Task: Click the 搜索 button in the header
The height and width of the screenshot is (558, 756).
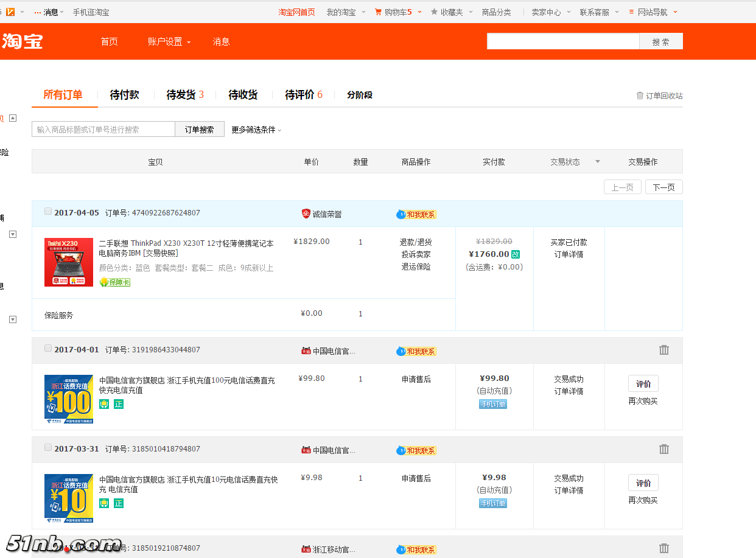Action: coord(661,41)
